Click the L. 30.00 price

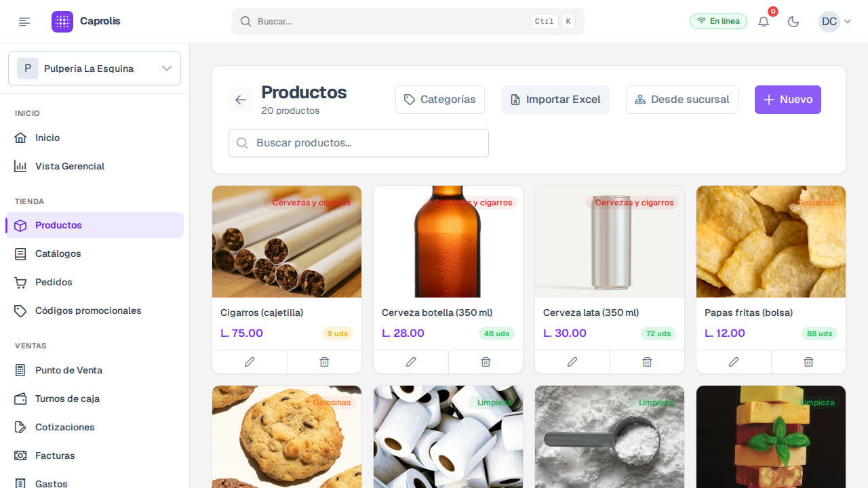coord(564,333)
